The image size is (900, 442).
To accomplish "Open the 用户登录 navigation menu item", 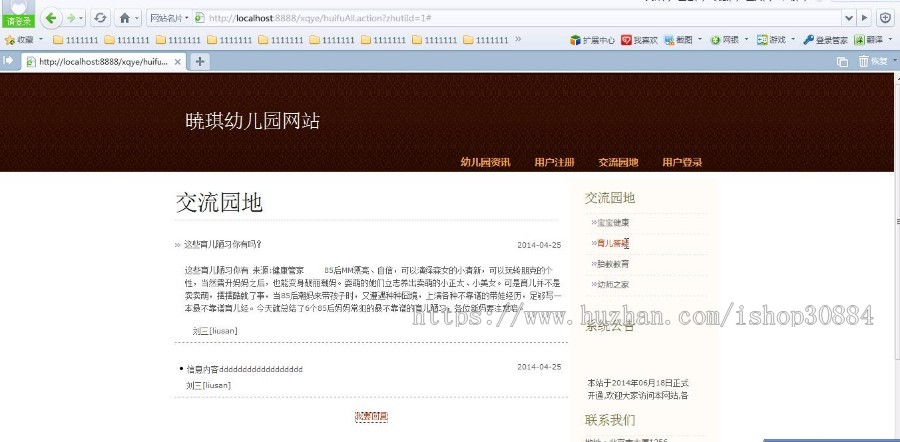I will click(682, 162).
